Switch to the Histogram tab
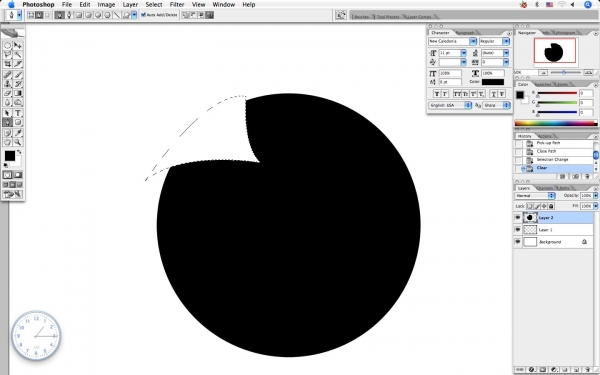This screenshot has height=375, width=600. 565,33
